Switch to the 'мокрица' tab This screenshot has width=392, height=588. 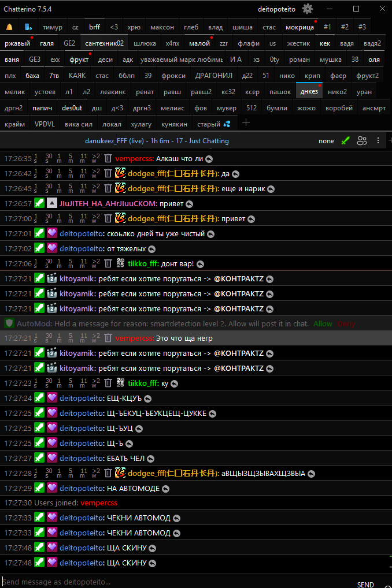click(299, 27)
